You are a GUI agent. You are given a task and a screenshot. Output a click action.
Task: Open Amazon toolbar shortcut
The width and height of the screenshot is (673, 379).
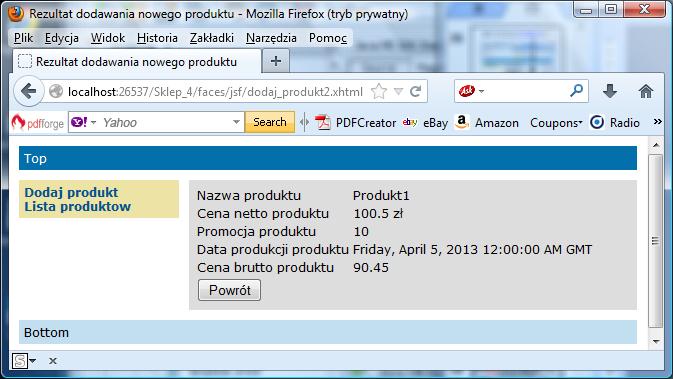pos(487,123)
